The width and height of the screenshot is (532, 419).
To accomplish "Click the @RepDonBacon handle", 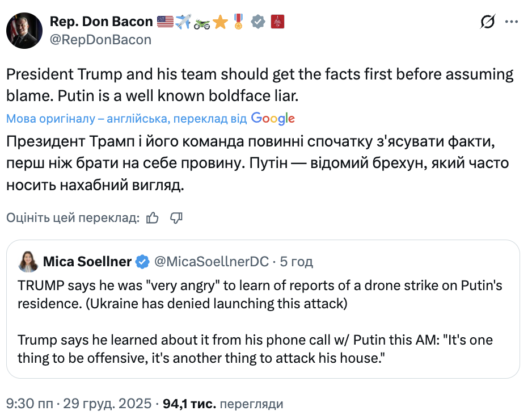I will (99, 40).
